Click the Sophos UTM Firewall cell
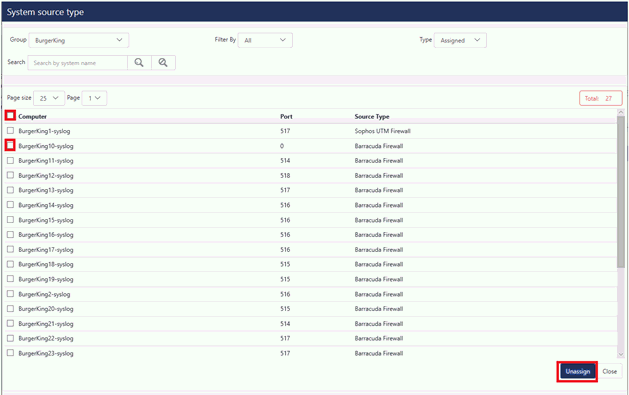The width and height of the screenshot is (629, 395). 382,131
